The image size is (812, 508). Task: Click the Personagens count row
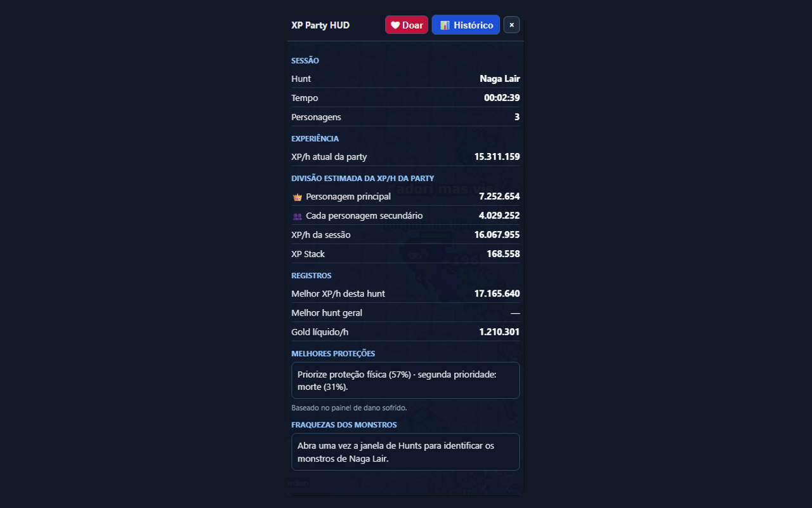[405, 117]
